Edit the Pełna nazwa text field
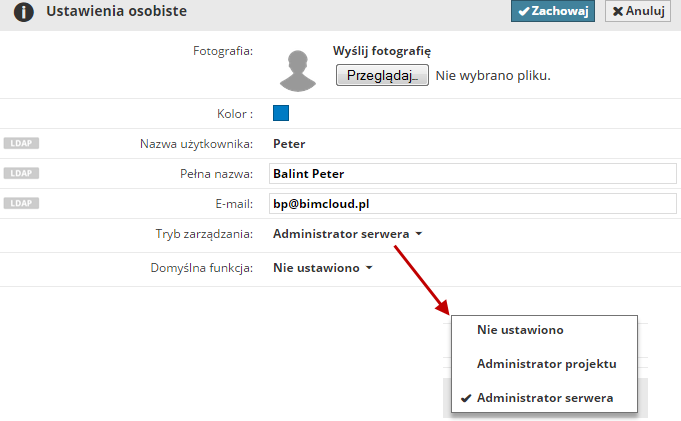This screenshot has height=421, width=681. [472, 173]
